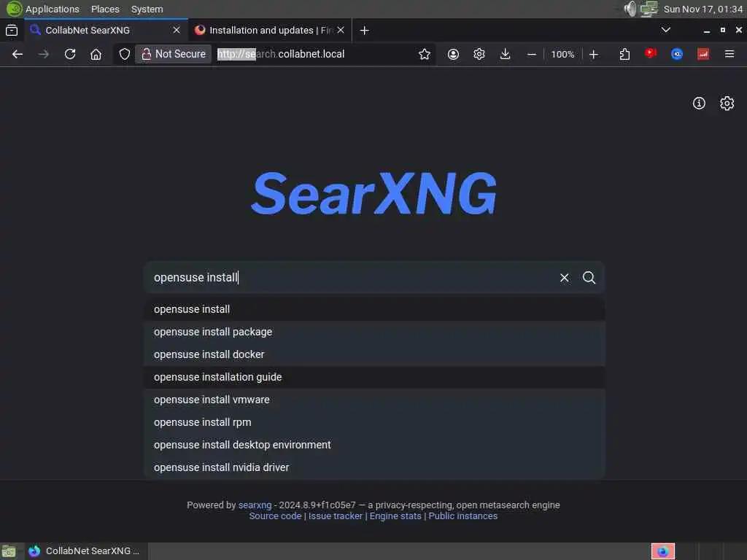Click the address bar URL field
This screenshot has height=560, width=747.
314,54
